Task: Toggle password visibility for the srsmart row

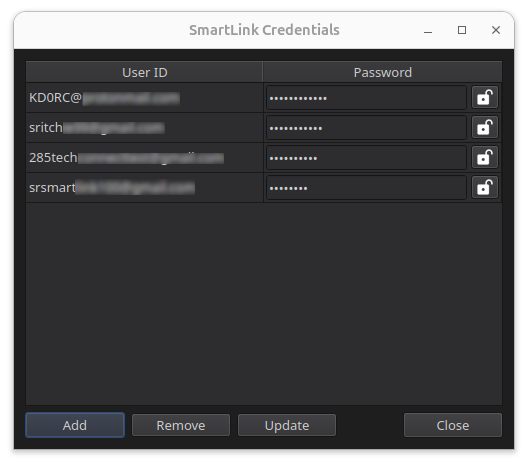Action: 485,188
